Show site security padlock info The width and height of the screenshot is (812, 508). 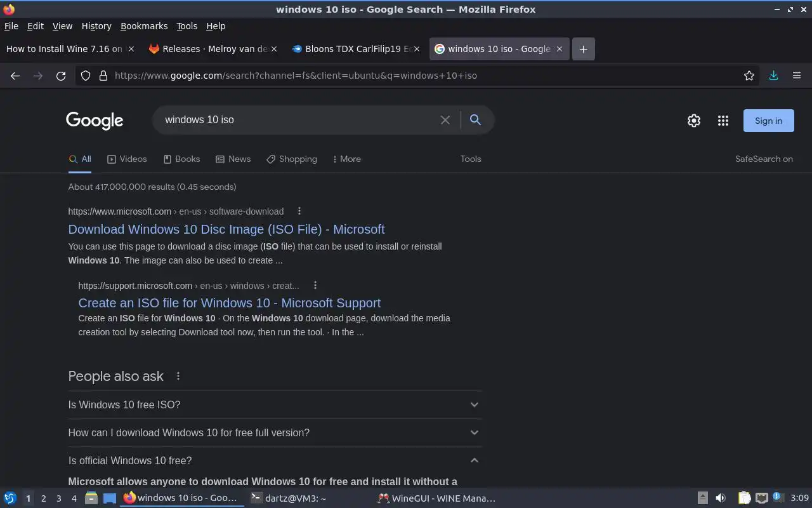click(103, 76)
